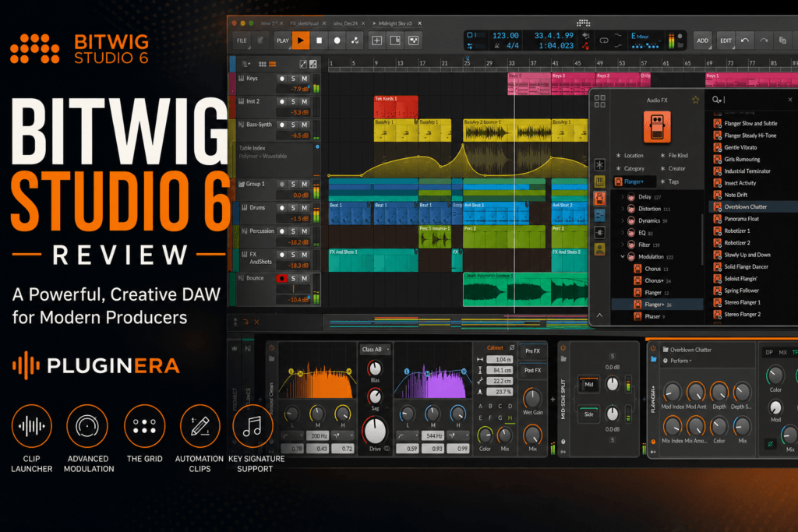Switch to the Midnight Sky v3 tab
The width and height of the screenshot is (798, 532).
point(395,23)
